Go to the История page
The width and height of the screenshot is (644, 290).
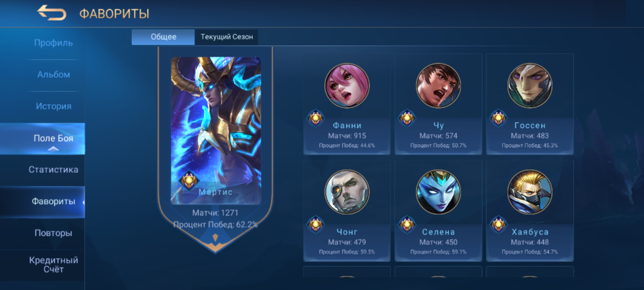point(53,106)
